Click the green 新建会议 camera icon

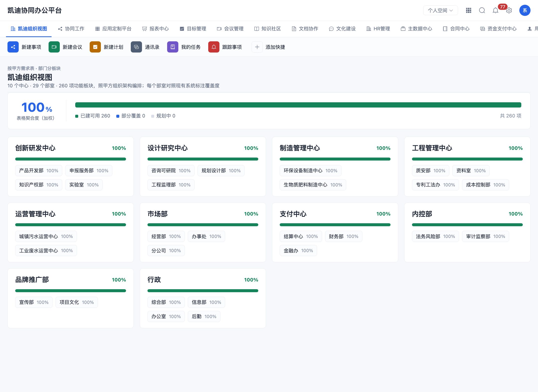[x=54, y=47]
